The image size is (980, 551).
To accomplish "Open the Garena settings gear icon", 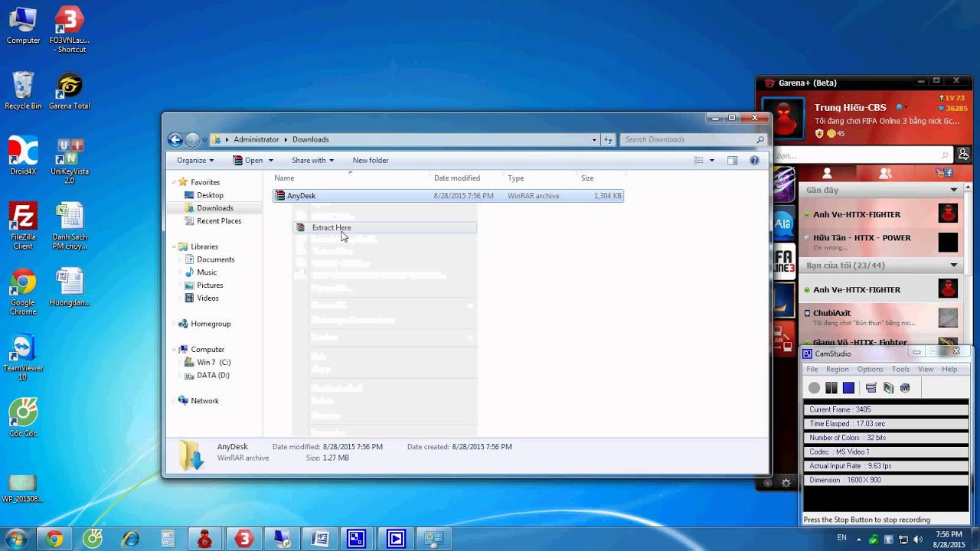I will (786, 483).
